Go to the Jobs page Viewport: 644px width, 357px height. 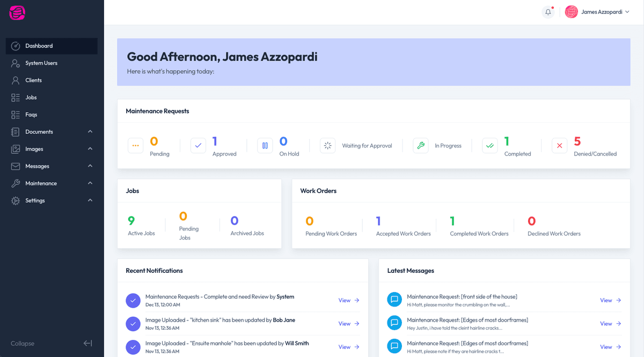31,98
